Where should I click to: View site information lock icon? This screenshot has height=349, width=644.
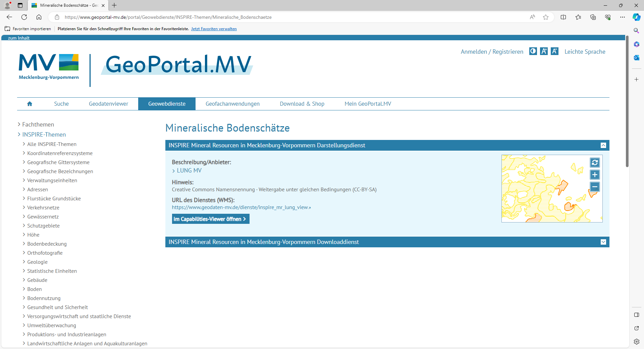click(57, 17)
